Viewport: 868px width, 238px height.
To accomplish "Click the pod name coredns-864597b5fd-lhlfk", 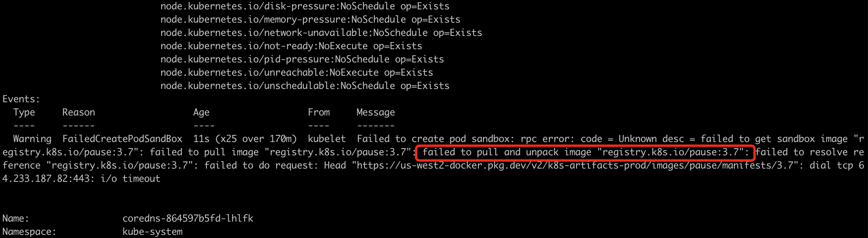I will (188, 218).
